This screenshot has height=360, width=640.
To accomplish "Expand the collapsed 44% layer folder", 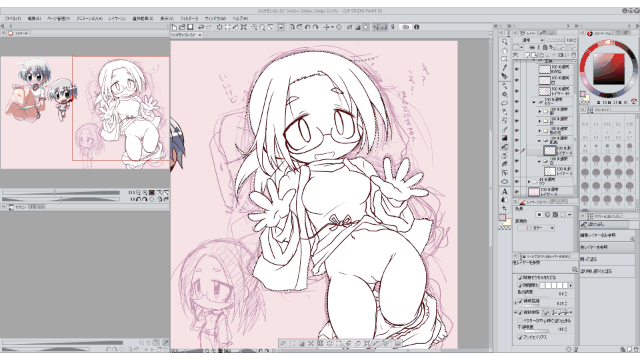I will (x=529, y=181).
